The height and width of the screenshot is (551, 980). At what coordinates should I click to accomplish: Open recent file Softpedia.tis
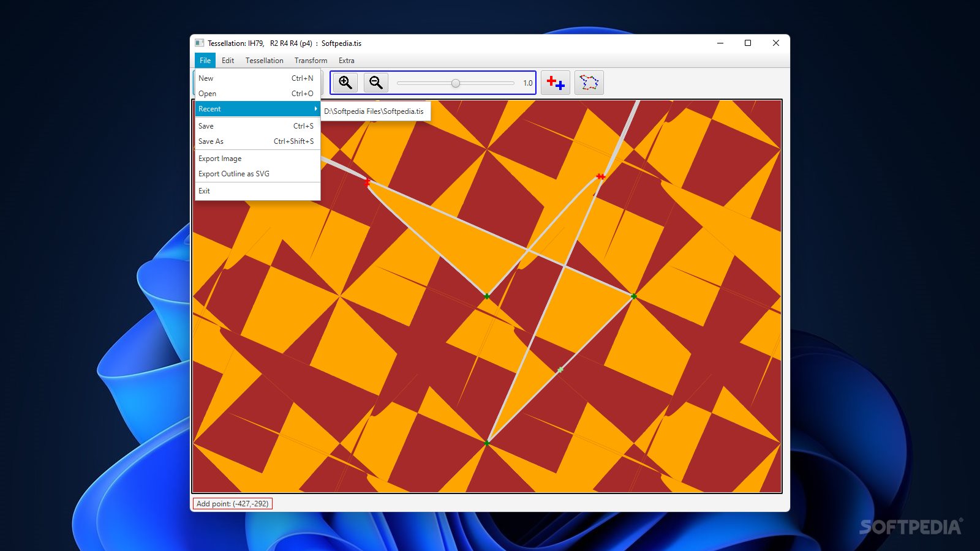point(374,111)
